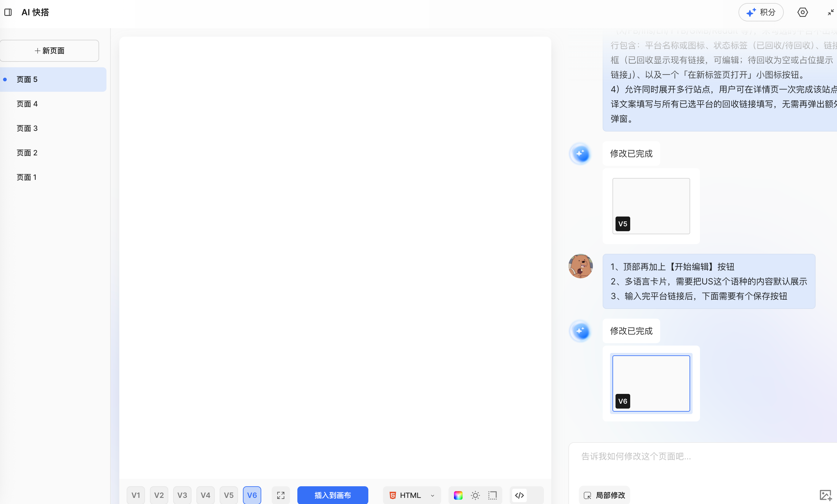837x504 pixels.
Task: Select 页面 3 in the page list
Action: tap(27, 128)
